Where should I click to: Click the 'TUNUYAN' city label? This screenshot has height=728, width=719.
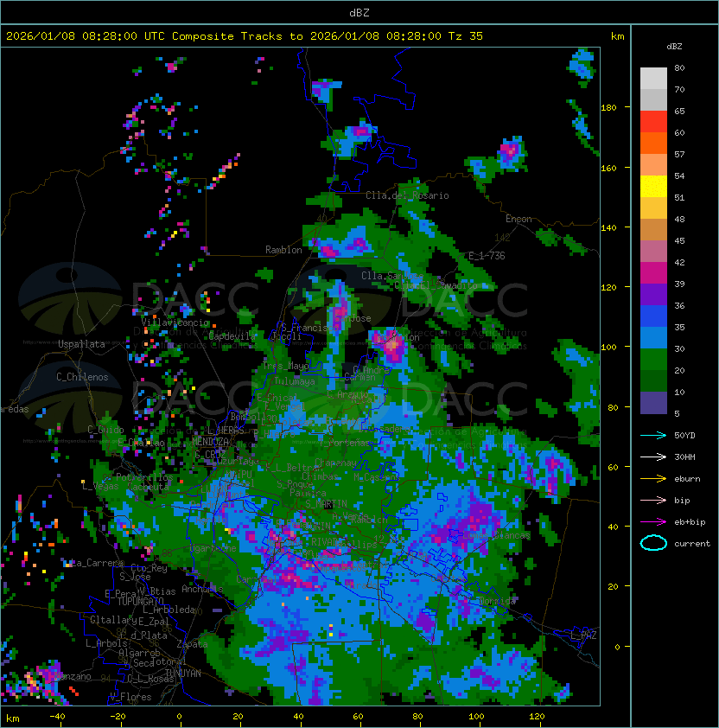183,674
